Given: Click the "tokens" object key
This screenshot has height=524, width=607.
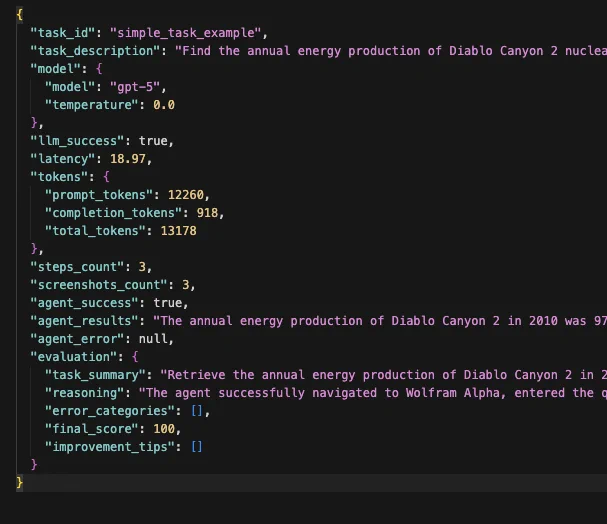Looking at the screenshot, I should (x=59, y=177).
